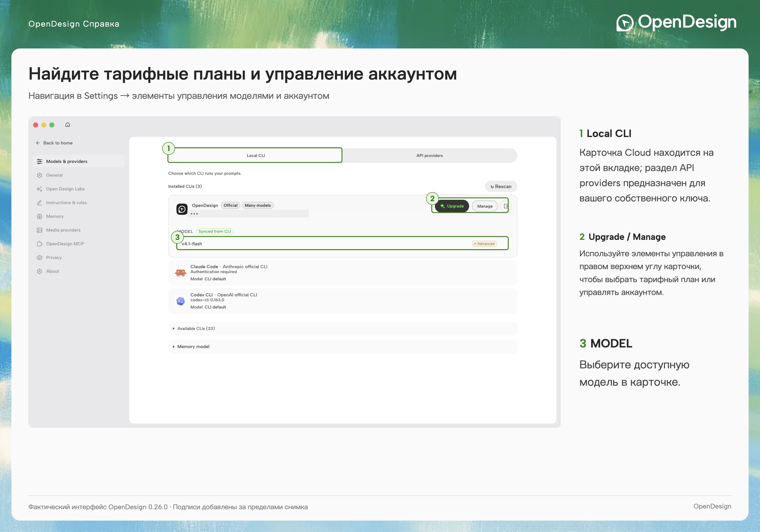The image size is (760, 532).
Task: Click the Media providers image icon
Action: 39,230
